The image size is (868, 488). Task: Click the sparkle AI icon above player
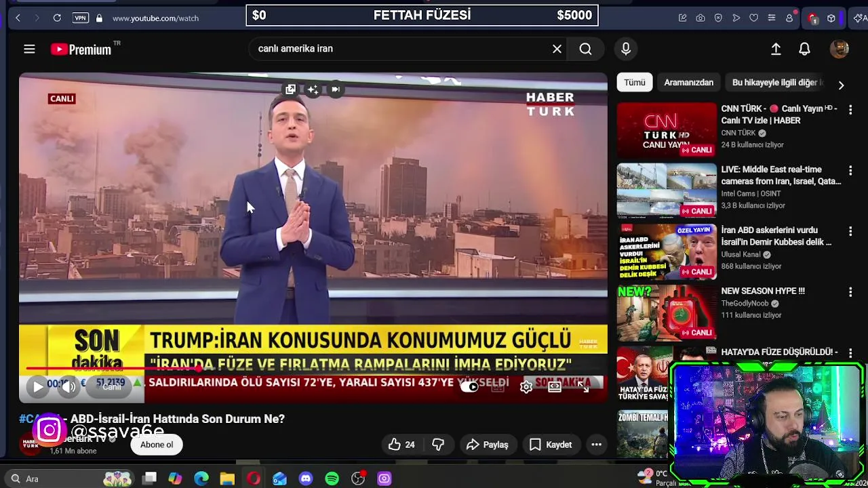point(313,89)
